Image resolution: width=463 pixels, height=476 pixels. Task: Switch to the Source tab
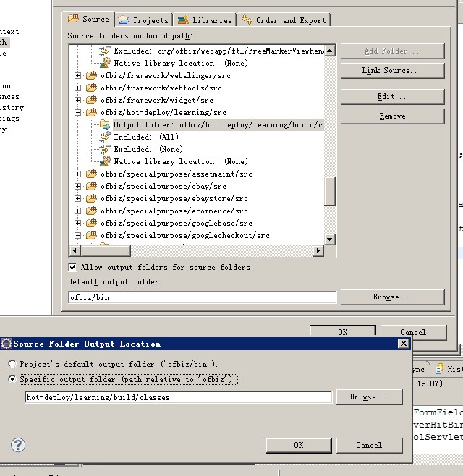coord(88,19)
